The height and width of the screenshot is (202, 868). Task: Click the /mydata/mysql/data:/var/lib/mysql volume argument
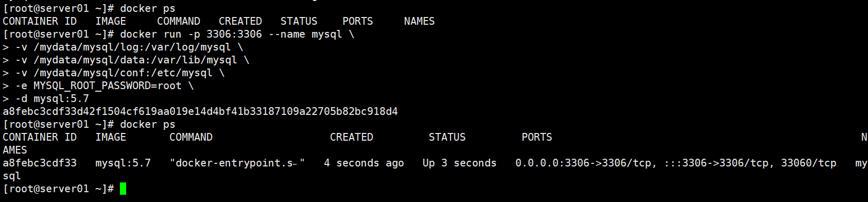coord(135,60)
